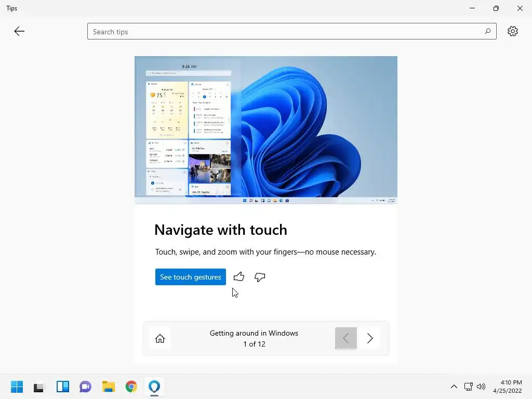Open Tips settings gear
532x399 pixels.
coord(512,31)
